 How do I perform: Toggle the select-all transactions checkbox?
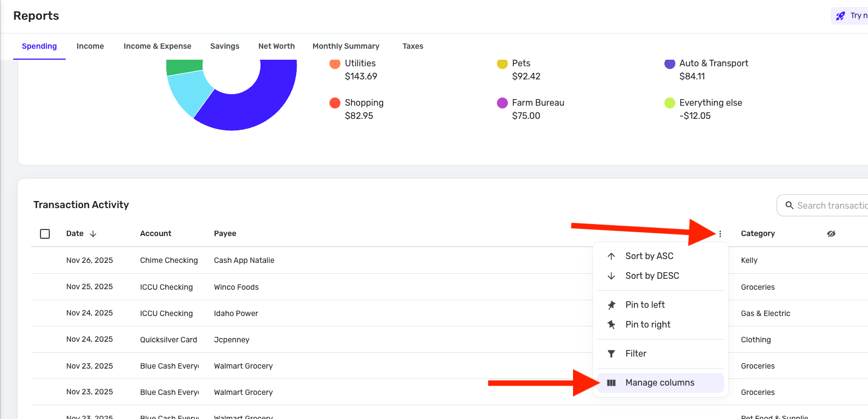coord(45,234)
